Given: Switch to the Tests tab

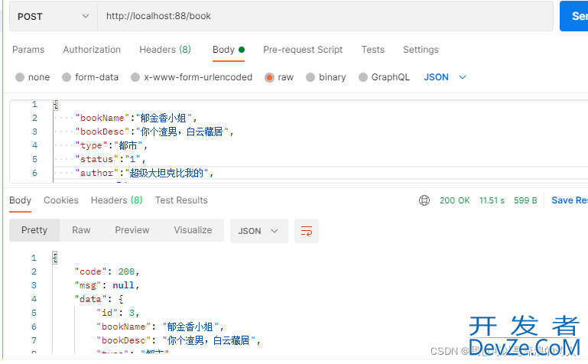Looking at the screenshot, I should click(372, 50).
